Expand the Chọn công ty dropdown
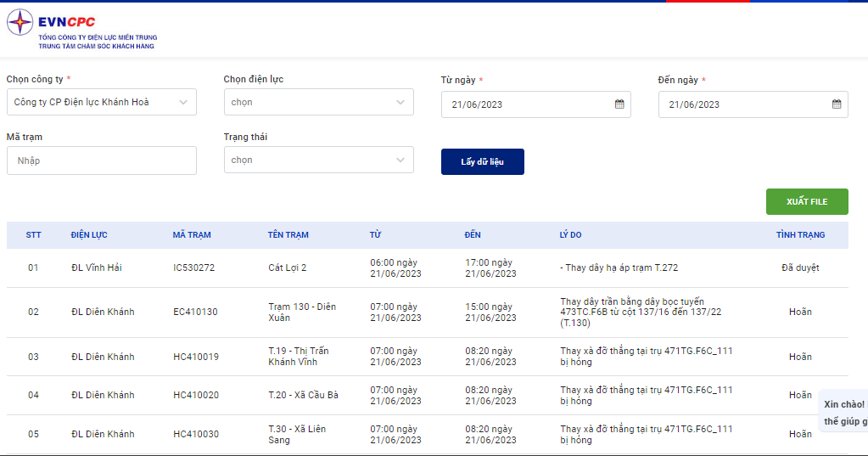Image resolution: width=868 pixels, height=456 pixels. (x=101, y=102)
